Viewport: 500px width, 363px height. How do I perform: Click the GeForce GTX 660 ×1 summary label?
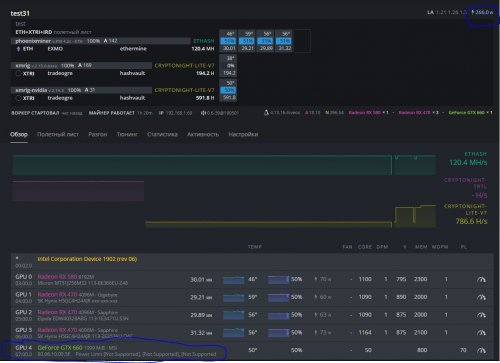[x=470, y=113]
